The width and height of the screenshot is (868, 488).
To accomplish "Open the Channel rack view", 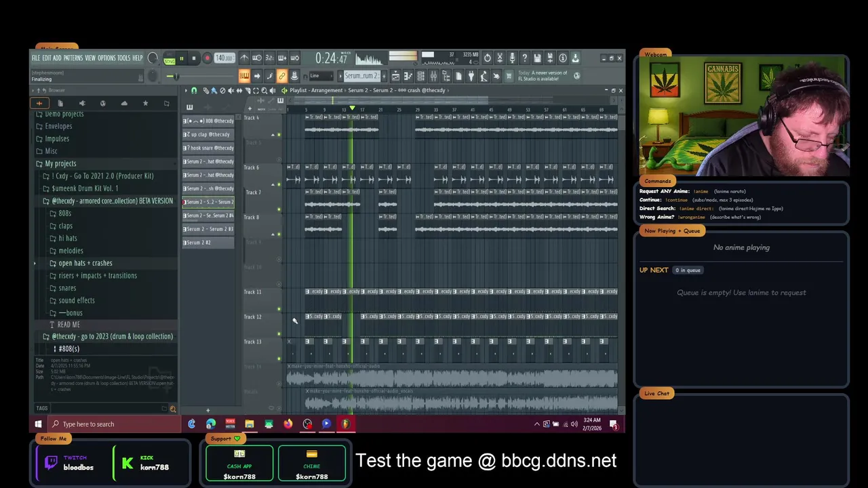I will 421,76.
